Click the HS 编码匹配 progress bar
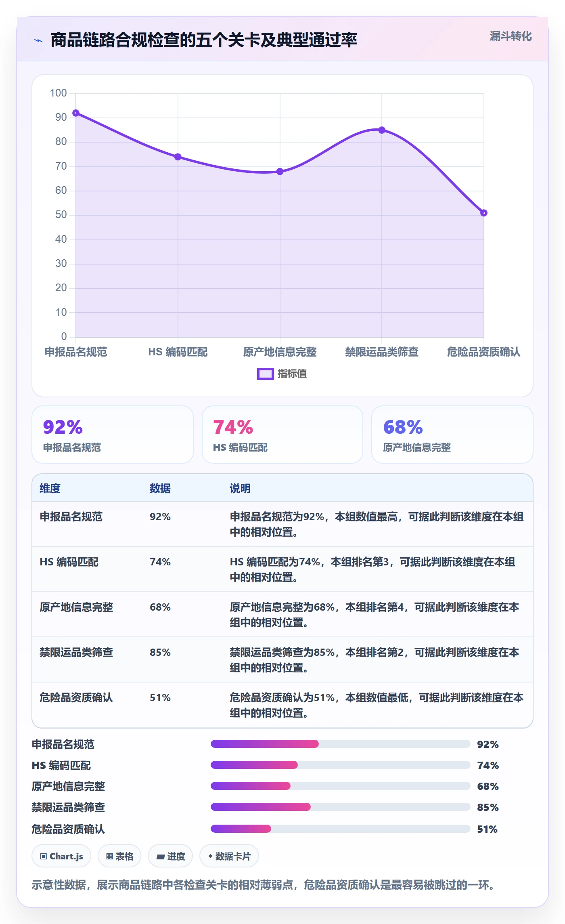Viewport: 565px width, 924px height. click(340, 765)
